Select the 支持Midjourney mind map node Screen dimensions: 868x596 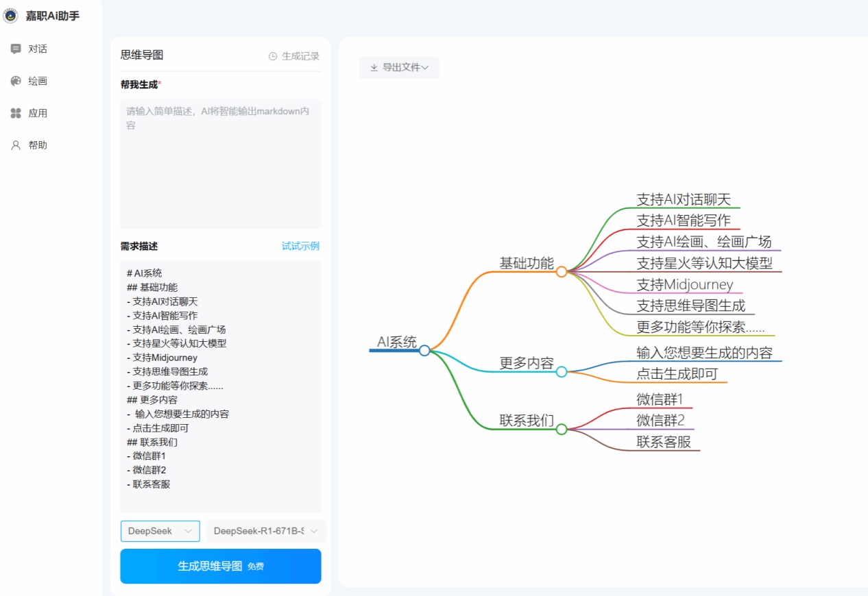click(x=684, y=284)
